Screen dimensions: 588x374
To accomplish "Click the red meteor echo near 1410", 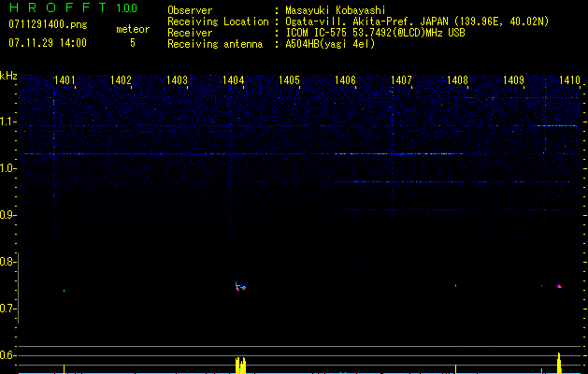I will pos(559,286).
